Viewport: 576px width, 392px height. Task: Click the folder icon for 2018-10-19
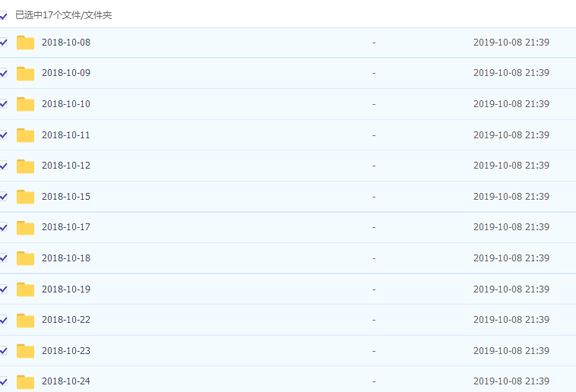coord(26,289)
